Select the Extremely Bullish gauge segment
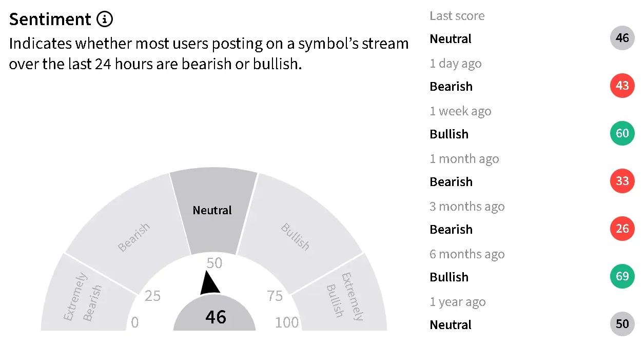The height and width of the screenshot is (347, 644). (x=344, y=297)
